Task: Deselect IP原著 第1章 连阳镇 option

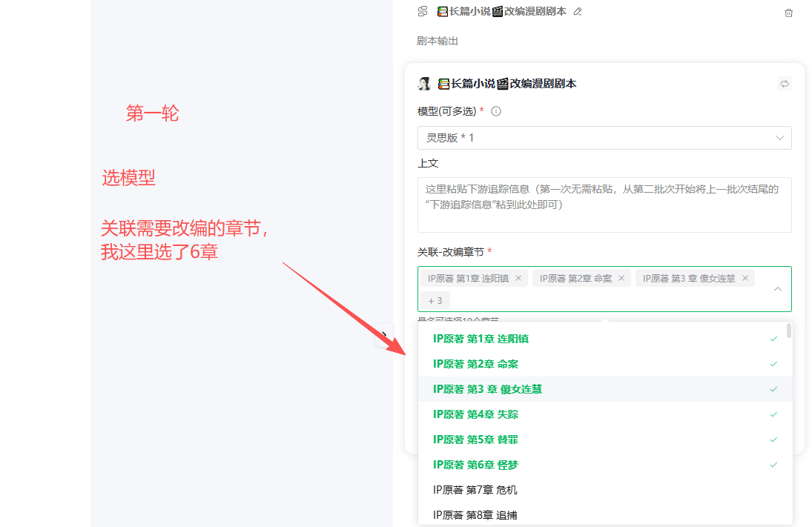Action: point(605,339)
